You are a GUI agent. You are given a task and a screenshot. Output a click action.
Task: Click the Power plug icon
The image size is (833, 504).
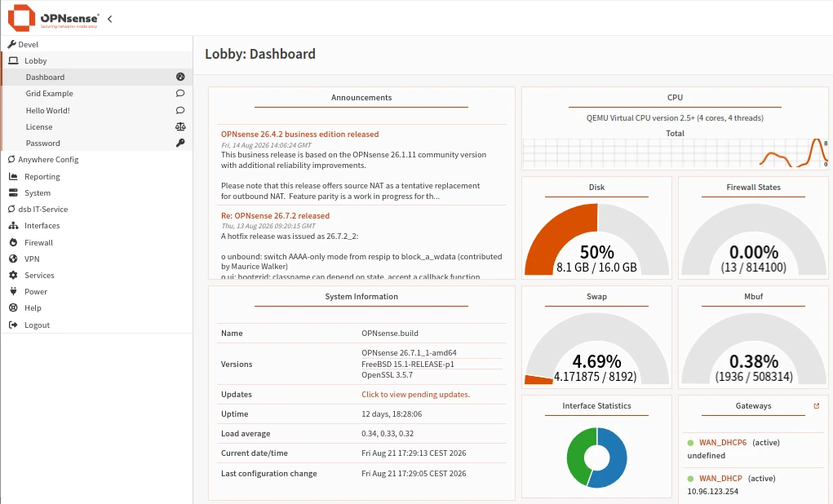click(13, 292)
